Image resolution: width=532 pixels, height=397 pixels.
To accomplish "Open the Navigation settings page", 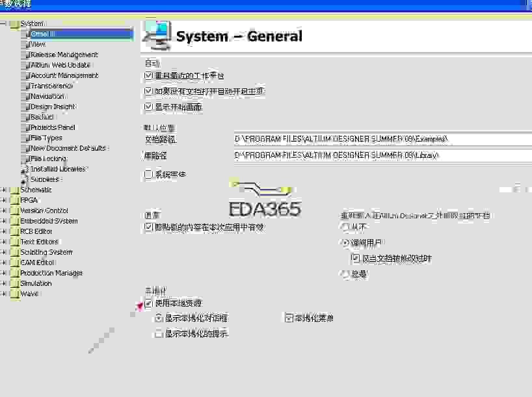I will click(47, 96).
